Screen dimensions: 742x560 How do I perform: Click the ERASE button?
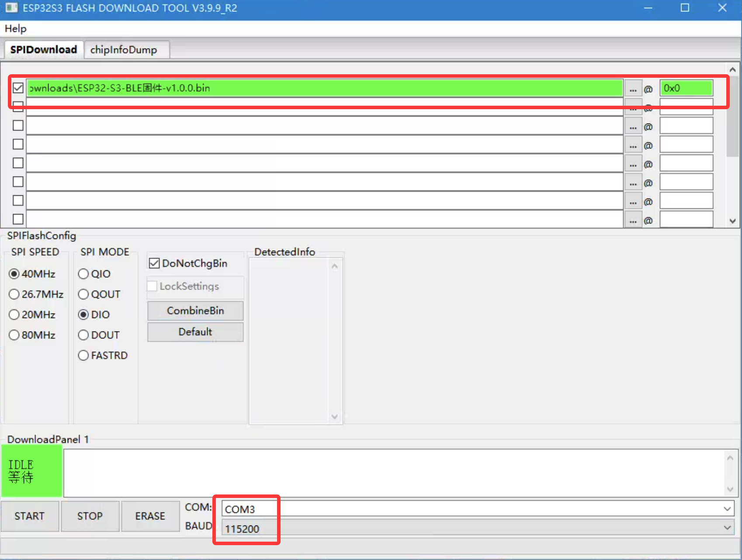(150, 516)
